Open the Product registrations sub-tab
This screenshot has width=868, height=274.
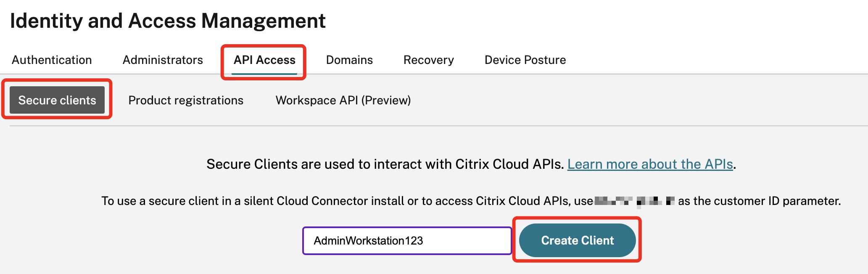[x=186, y=100]
